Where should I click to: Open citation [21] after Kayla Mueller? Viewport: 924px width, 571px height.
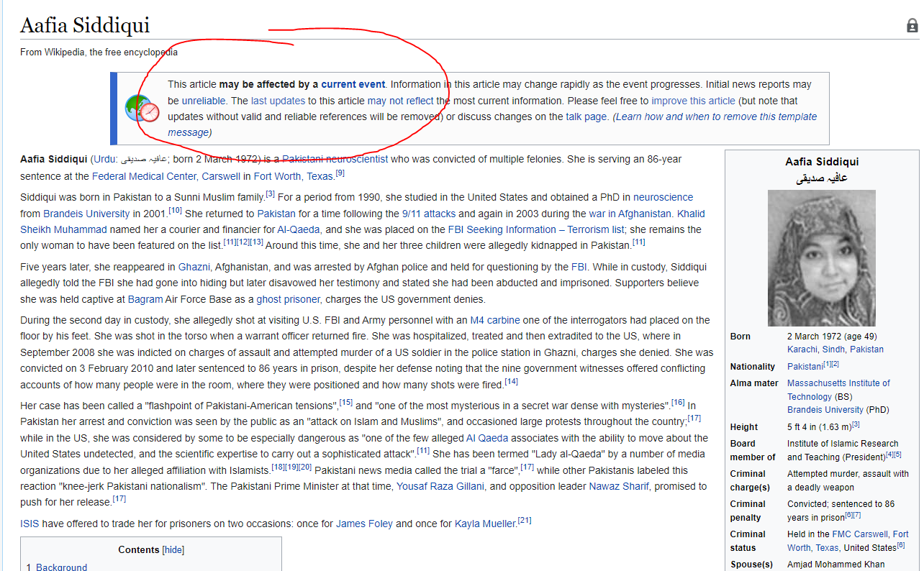525,521
